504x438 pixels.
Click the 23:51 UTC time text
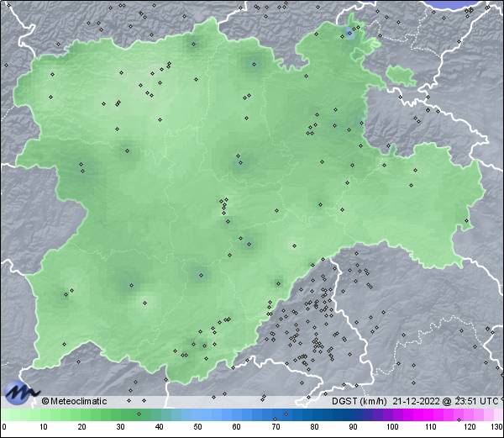476,401
